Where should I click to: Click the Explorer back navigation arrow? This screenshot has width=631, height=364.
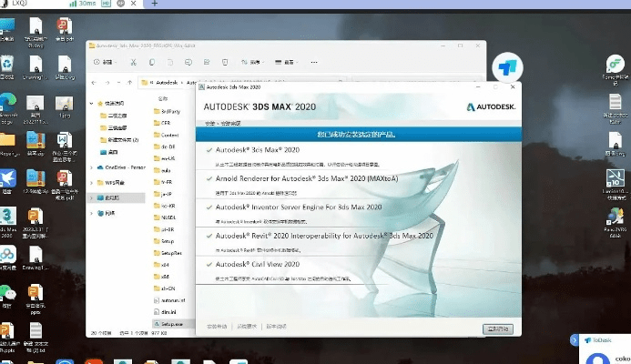[x=95, y=83]
